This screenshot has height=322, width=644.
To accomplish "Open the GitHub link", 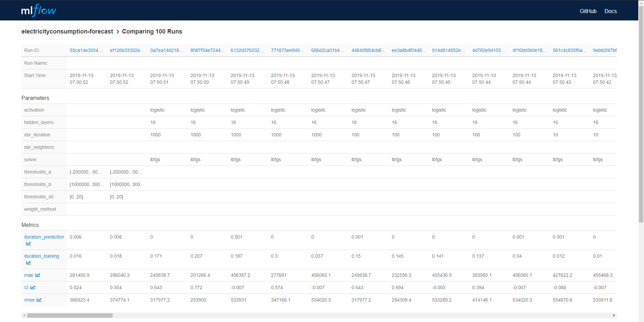I will pos(588,11).
